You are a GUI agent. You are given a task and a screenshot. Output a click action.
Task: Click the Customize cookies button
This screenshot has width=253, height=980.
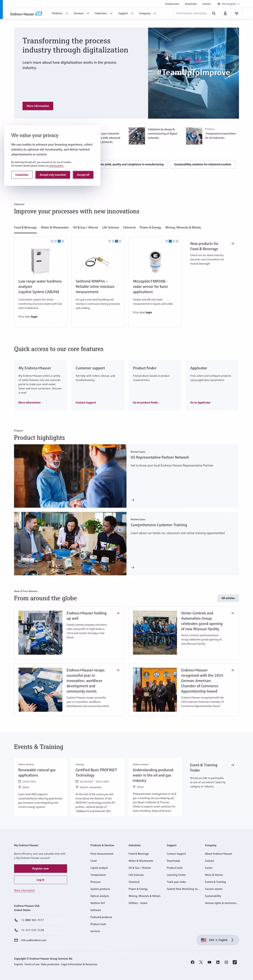tap(22, 175)
